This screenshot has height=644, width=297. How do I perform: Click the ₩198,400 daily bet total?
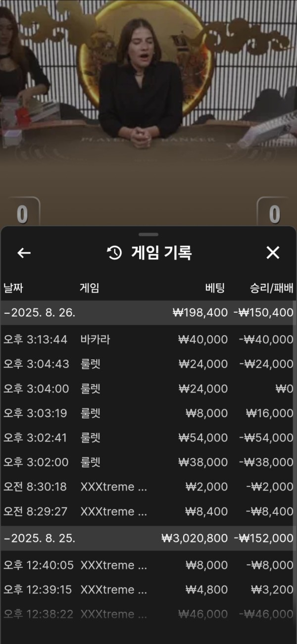click(x=200, y=313)
